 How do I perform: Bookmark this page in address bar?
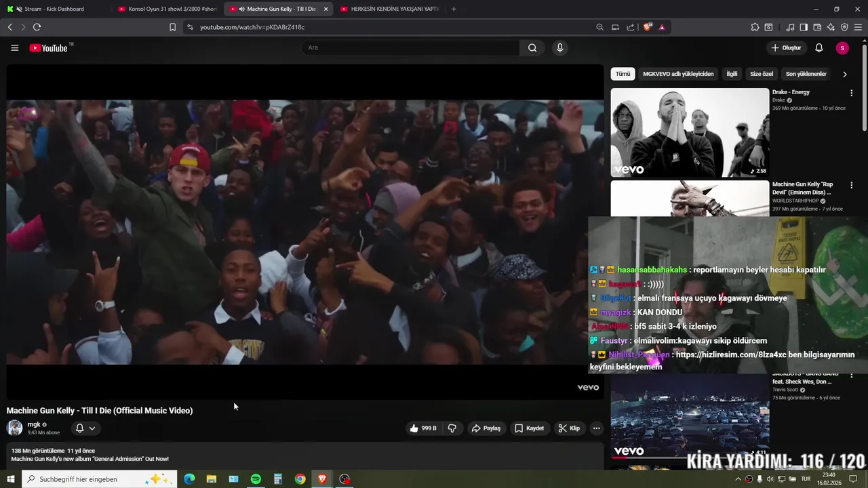click(172, 27)
